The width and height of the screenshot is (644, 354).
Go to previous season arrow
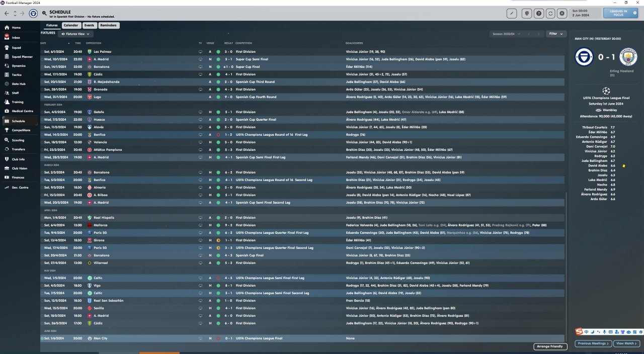coord(529,34)
